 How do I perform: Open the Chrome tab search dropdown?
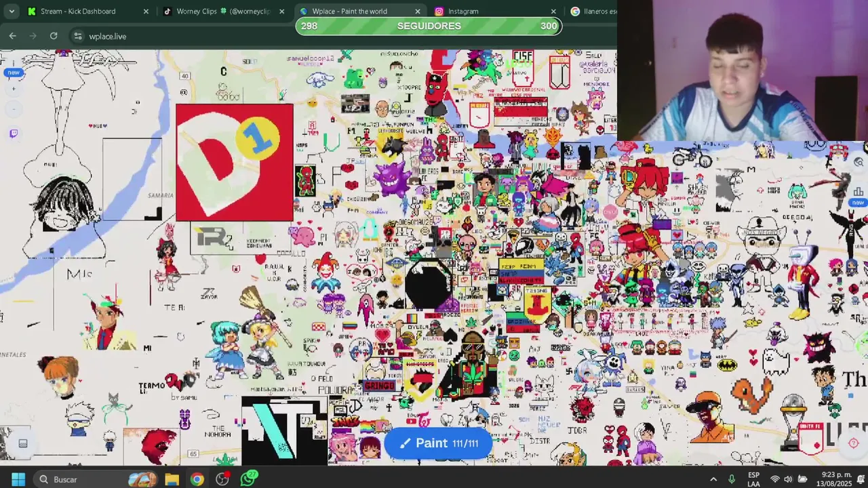pos(12,12)
